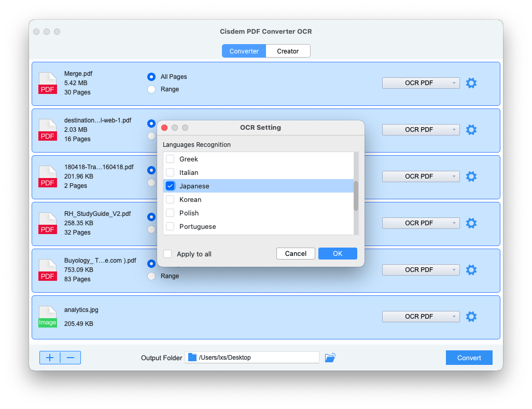Switch to the Creator tab

288,51
